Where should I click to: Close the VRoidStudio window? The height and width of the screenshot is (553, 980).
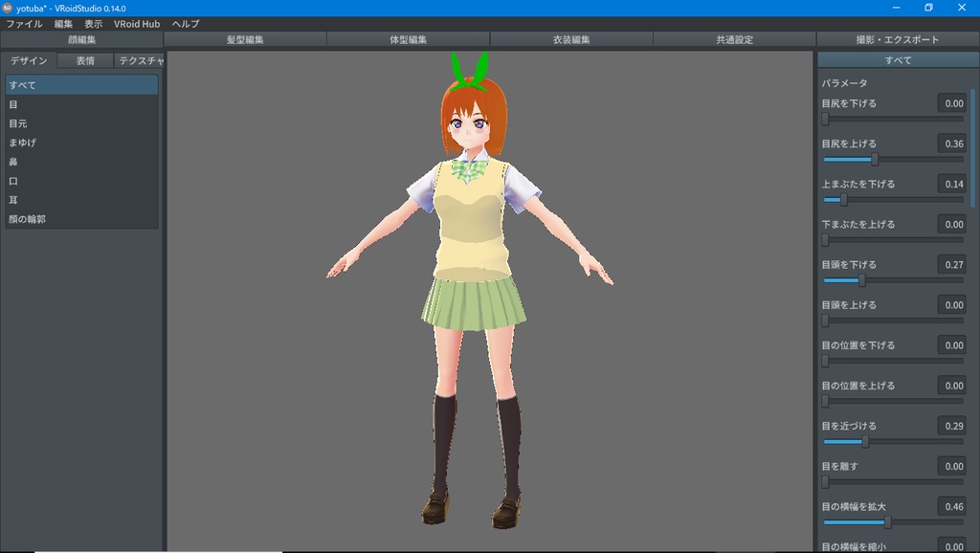tap(962, 8)
